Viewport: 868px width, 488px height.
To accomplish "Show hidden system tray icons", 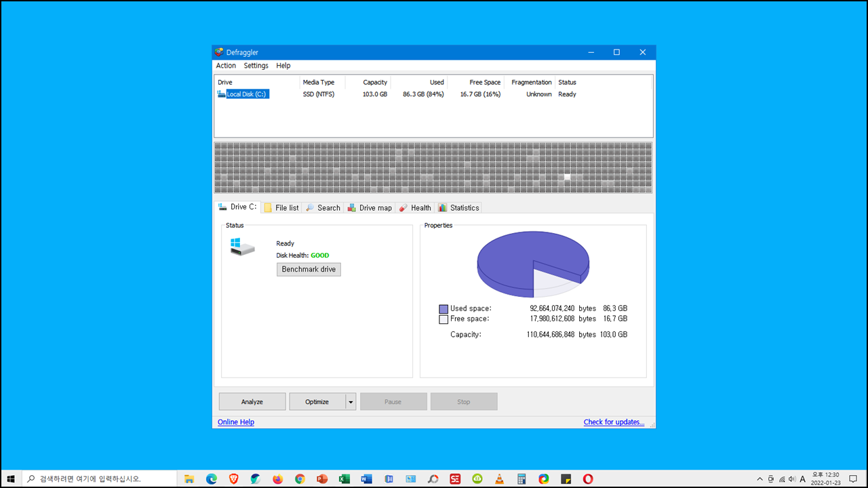I will point(760,479).
